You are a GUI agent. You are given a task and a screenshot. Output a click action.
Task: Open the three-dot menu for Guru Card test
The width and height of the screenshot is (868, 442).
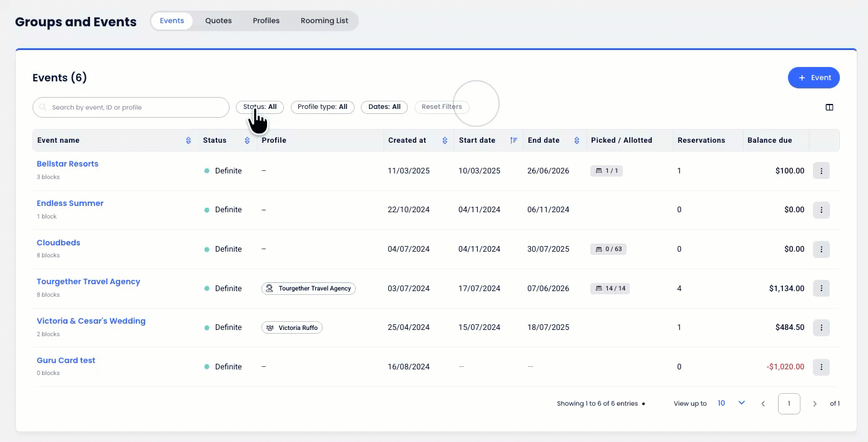point(821,367)
